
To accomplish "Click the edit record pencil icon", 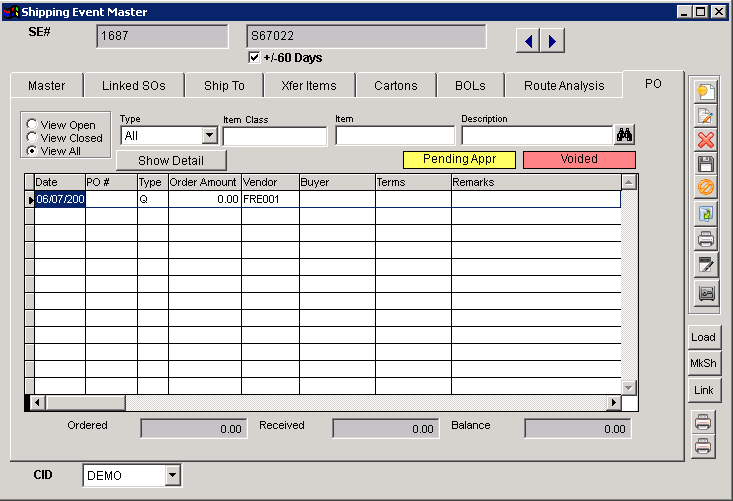I will point(705,116).
